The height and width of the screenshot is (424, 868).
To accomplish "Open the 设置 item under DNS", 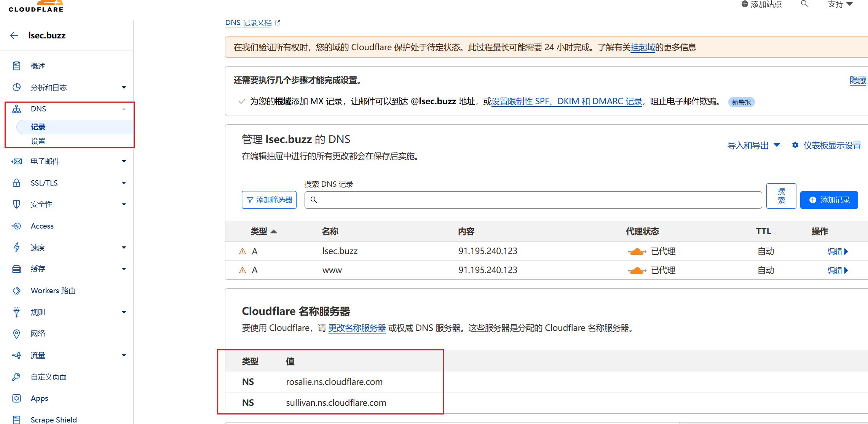I will 38,141.
